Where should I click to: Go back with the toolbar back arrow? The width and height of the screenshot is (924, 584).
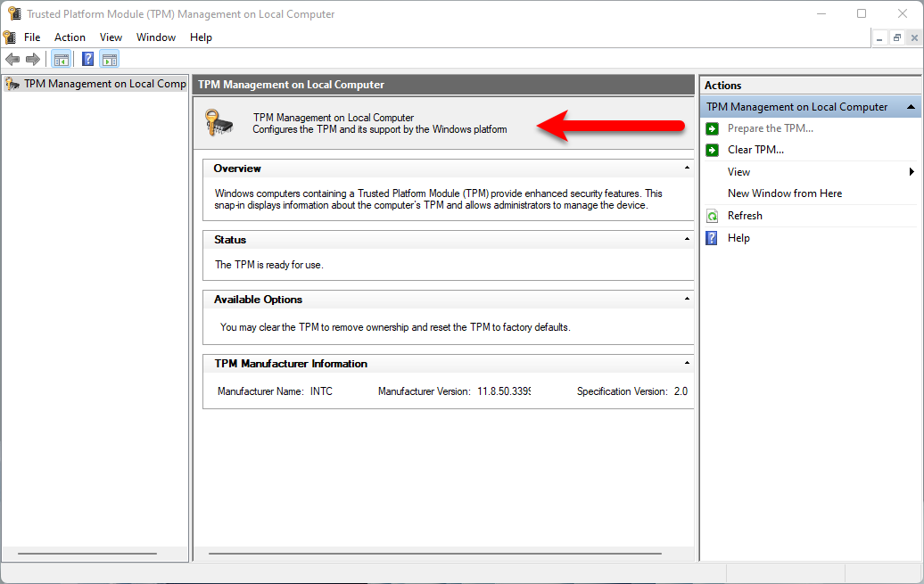point(12,59)
